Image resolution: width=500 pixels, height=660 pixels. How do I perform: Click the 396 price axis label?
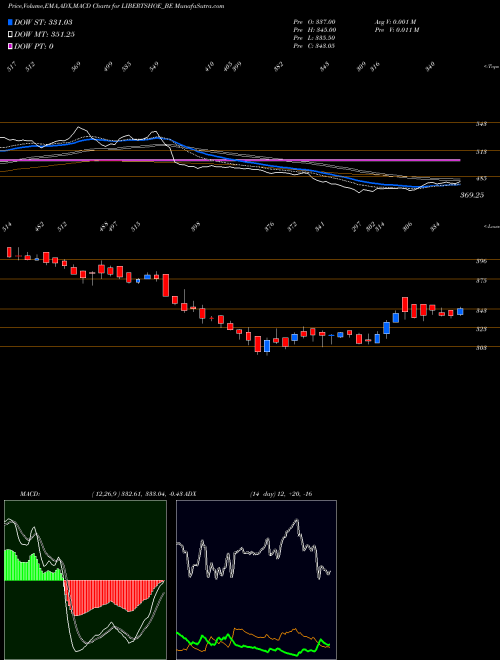[482, 261]
